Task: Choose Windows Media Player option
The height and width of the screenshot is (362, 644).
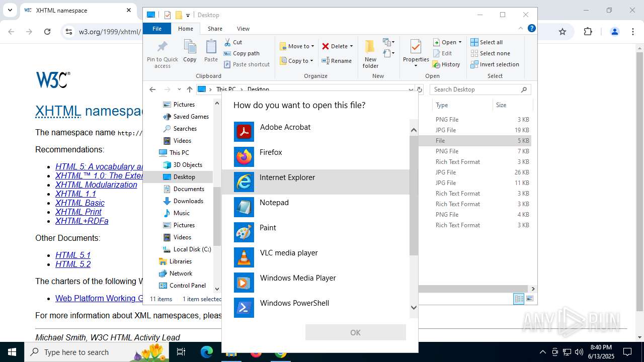Action: pyautogui.click(x=315, y=283)
